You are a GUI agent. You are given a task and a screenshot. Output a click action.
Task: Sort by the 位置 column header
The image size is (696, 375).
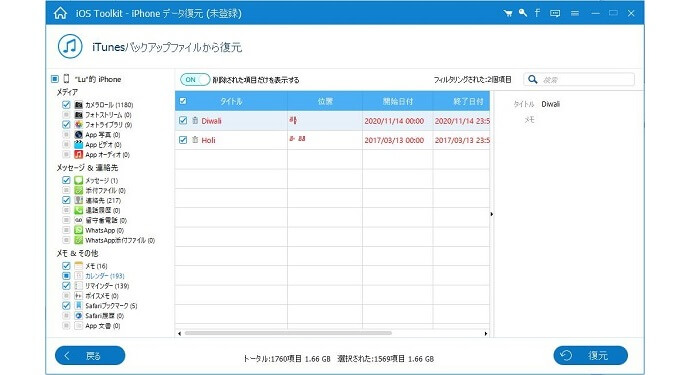click(325, 101)
